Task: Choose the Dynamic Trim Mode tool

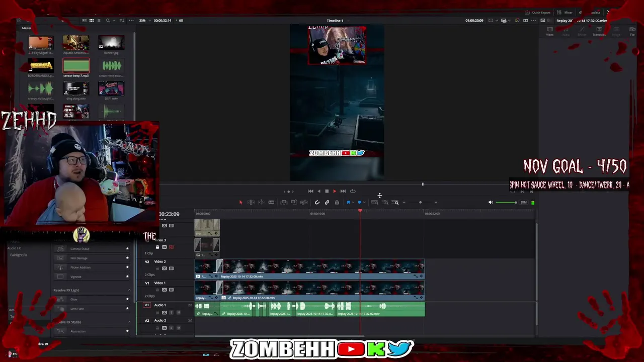Action: pyautogui.click(x=261, y=202)
